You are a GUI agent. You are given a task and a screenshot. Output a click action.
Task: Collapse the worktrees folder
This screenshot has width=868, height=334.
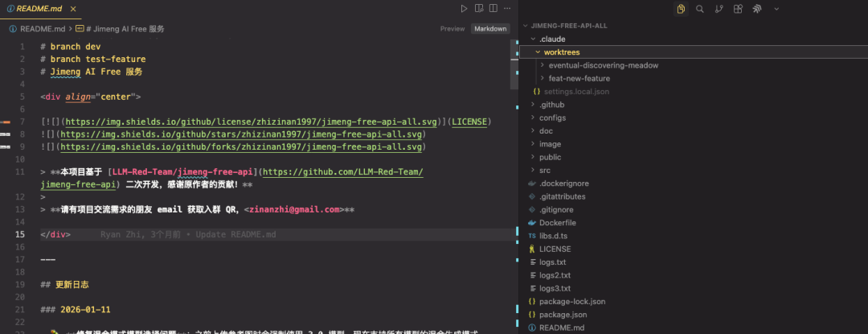[561, 52]
